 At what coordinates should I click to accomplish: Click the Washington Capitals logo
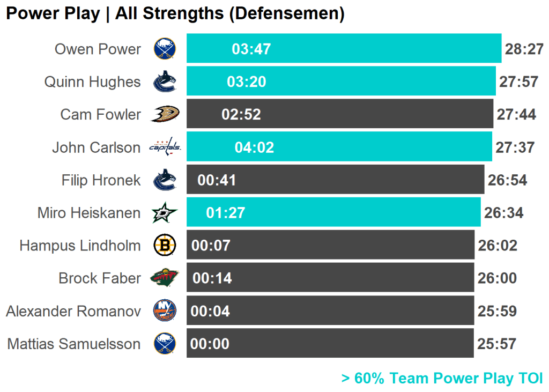(165, 147)
